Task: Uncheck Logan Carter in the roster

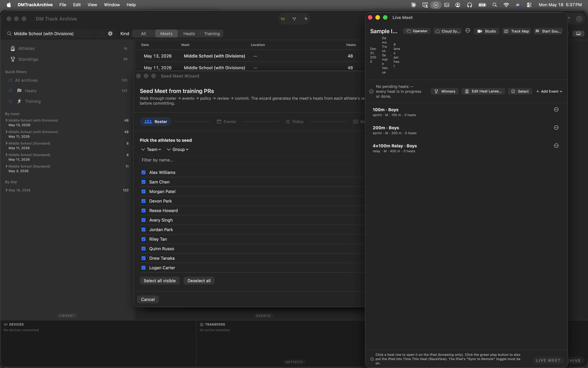Action: tap(144, 268)
